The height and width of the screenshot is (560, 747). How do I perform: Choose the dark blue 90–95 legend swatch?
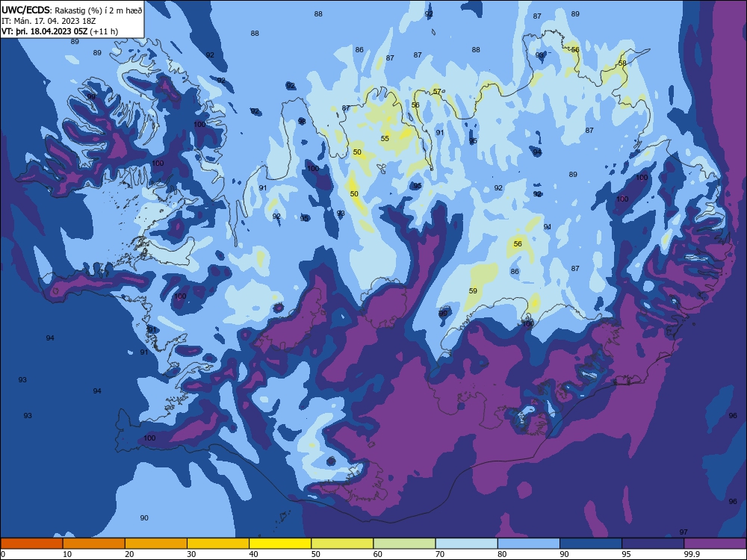click(x=591, y=544)
